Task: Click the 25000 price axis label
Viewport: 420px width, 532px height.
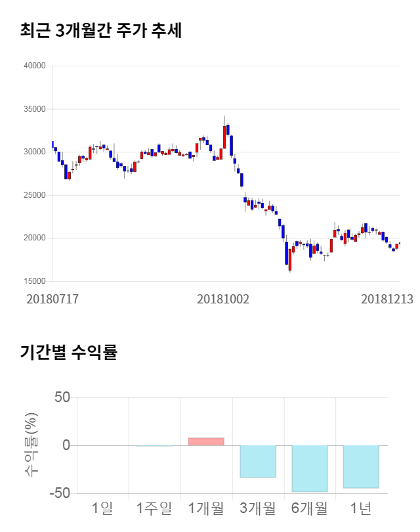Action: [33, 195]
